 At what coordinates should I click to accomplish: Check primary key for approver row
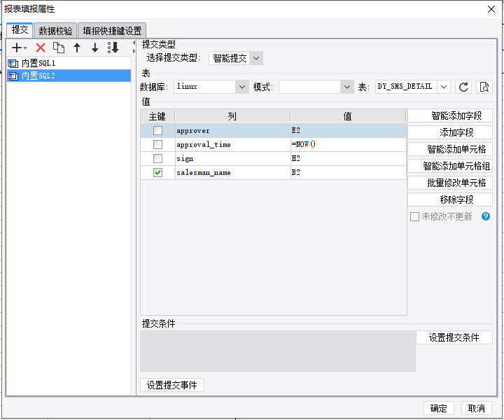click(x=157, y=130)
